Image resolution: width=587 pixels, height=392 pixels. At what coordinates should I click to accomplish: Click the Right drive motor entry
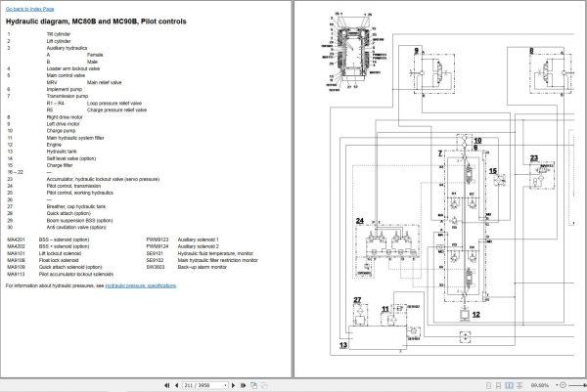tap(65, 117)
